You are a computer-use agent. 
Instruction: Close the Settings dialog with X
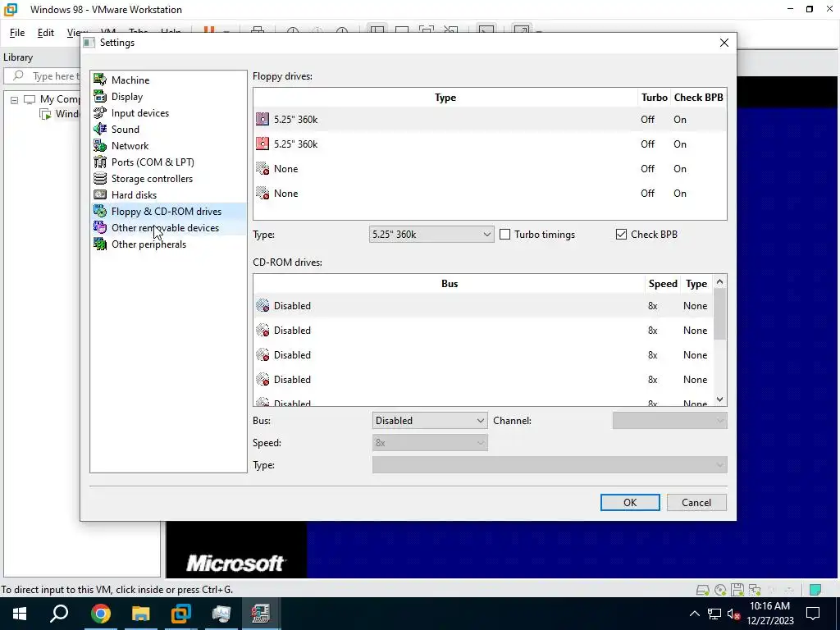[724, 43]
